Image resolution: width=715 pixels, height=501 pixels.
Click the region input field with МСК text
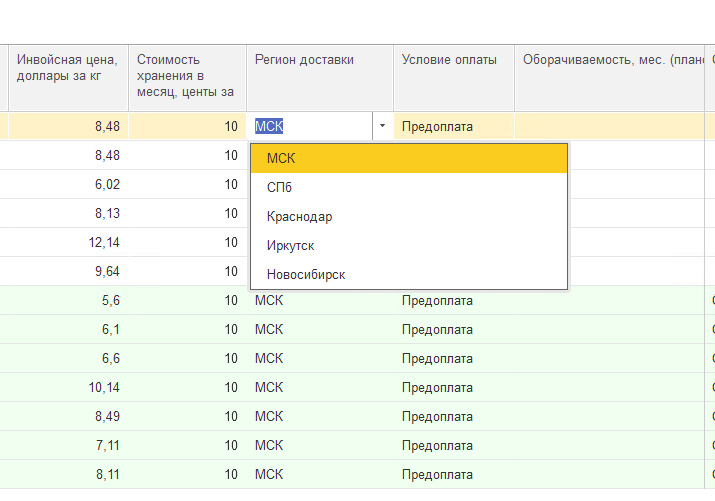(x=310, y=127)
